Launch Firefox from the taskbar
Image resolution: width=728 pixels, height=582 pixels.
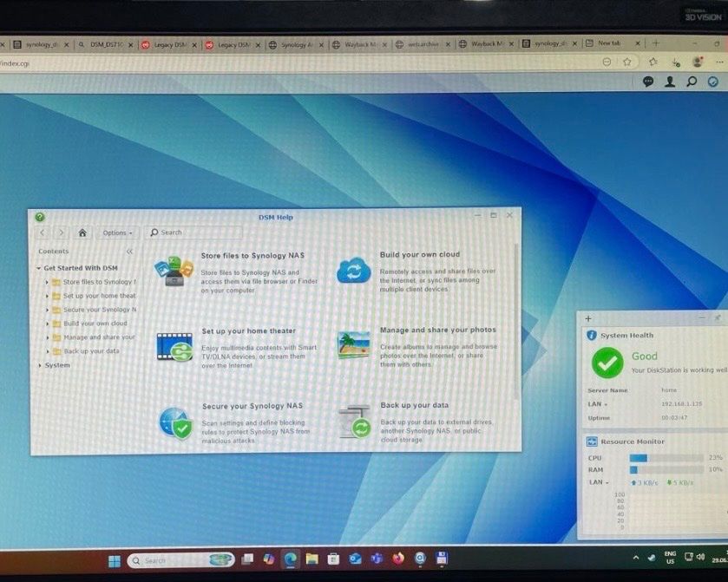[398, 559]
